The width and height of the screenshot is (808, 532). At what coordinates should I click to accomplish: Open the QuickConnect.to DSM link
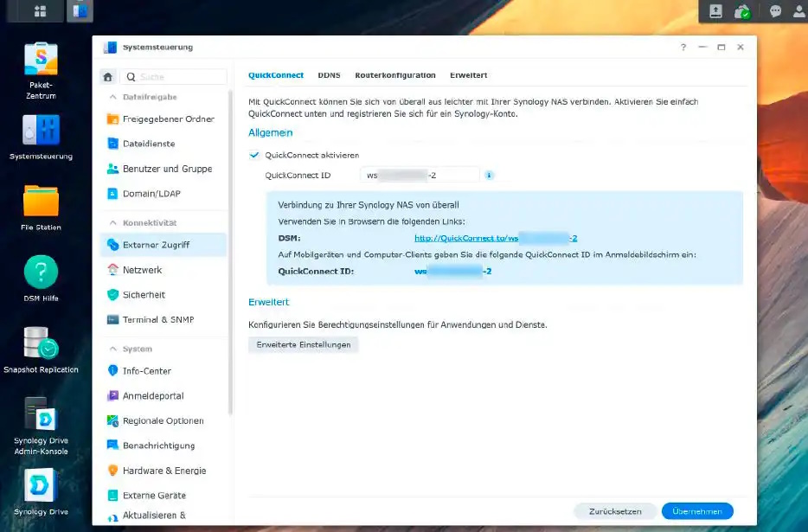point(496,238)
